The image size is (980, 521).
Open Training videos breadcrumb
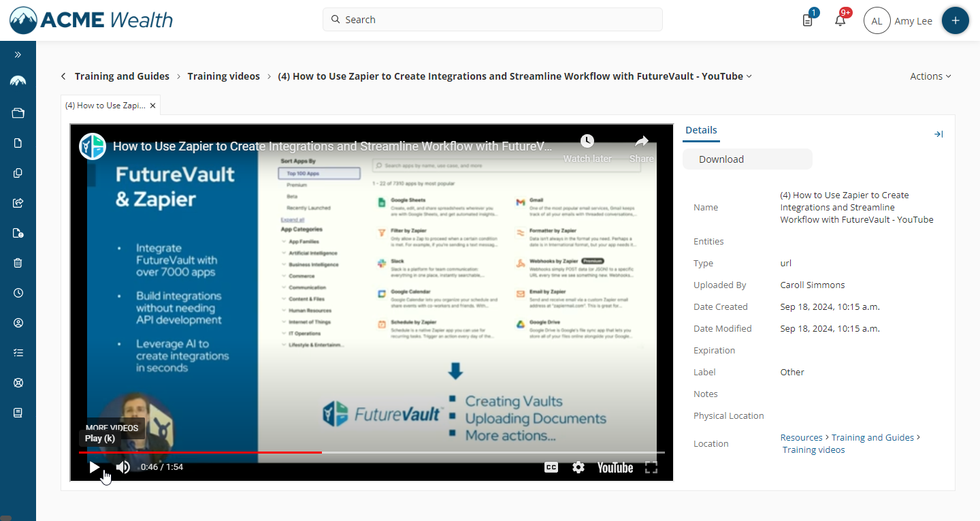(224, 76)
